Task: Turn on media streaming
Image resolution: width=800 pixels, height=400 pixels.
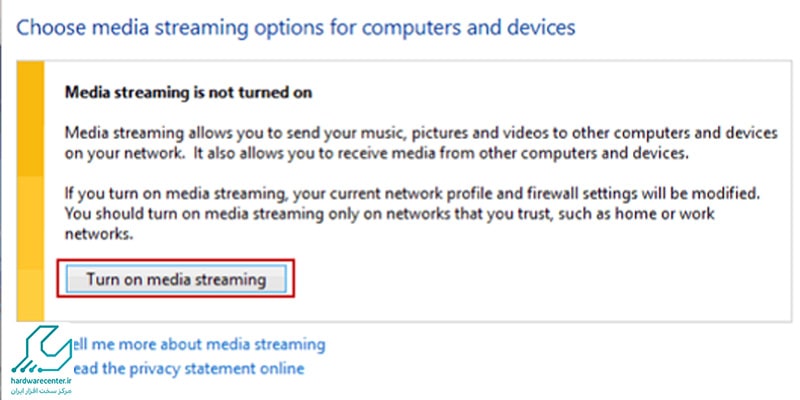Action: coord(176,279)
